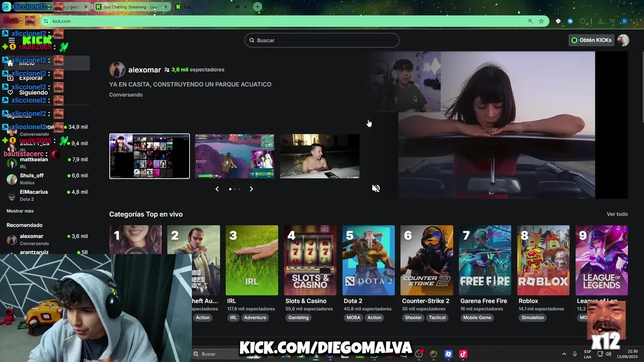Expand Mostrar más in followed channels
The image size is (644, 362).
pos(20,211)
